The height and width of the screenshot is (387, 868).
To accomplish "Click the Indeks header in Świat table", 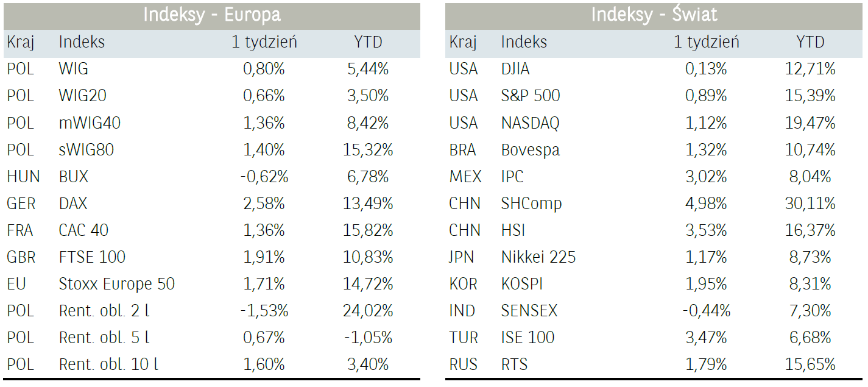I will click(524, 42).
